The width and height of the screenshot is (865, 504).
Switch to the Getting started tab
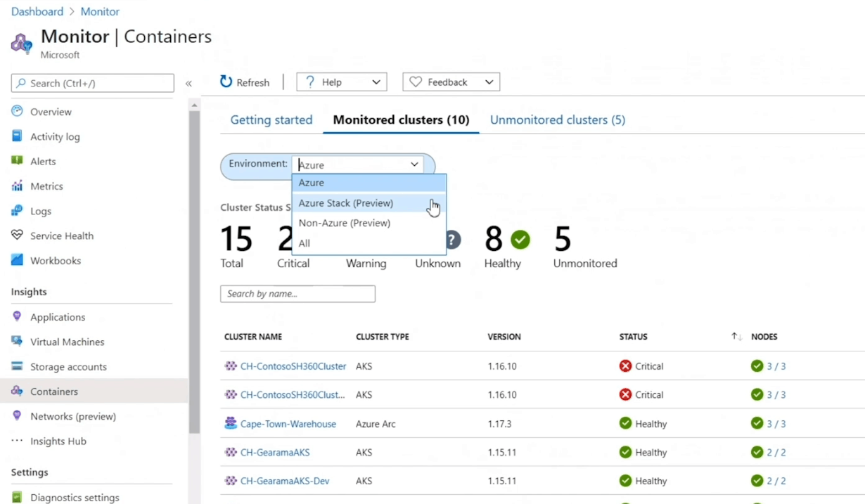[x=271, y=120]
